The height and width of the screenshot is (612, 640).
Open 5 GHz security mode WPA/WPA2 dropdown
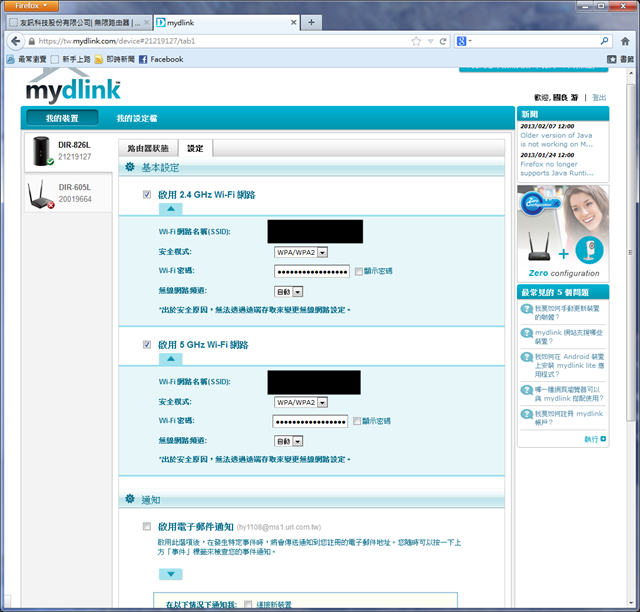(301, 403)
